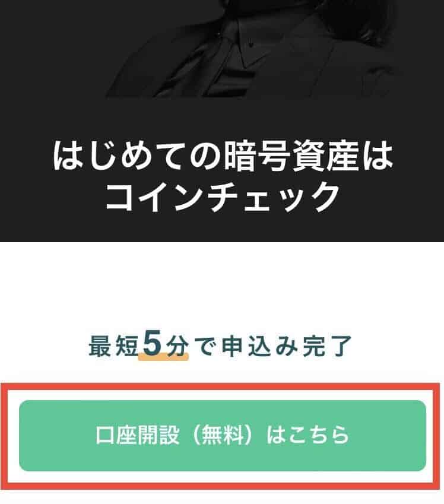Click the large number 5 in the tagline
444x504 pixels.
tap(152, 344)
